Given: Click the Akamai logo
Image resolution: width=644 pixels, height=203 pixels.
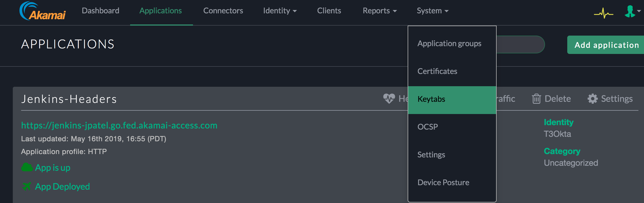Looking at the screenshot, I should click(43, 11).
